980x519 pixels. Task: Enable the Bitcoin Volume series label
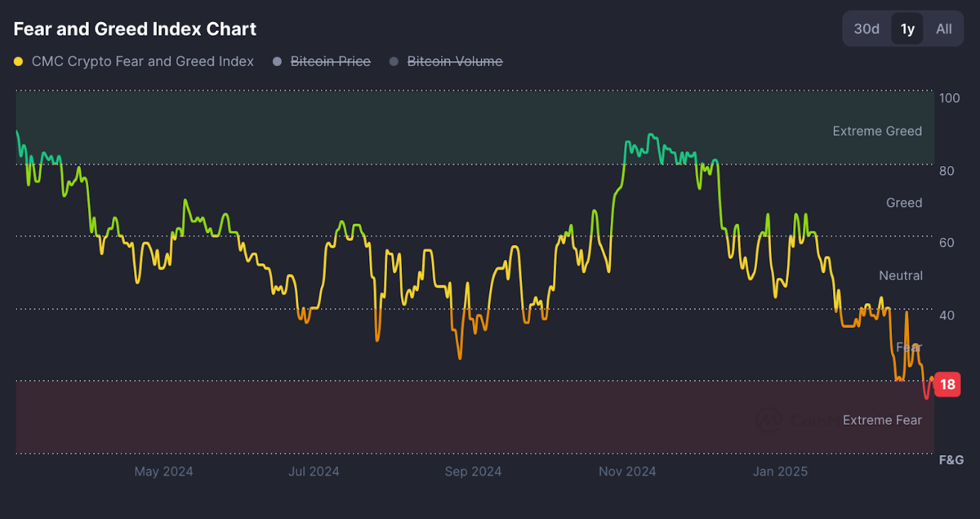[454, 62]
